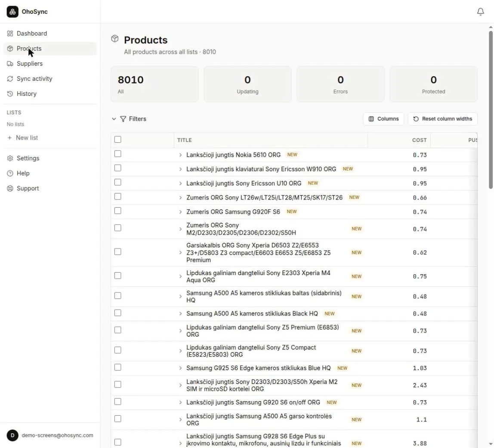Expand row Lankščioji jungtis klaviaturai Sony Ericsson W910
The width and height of the screenshot is (494, 448).
[x=181, y=169]
